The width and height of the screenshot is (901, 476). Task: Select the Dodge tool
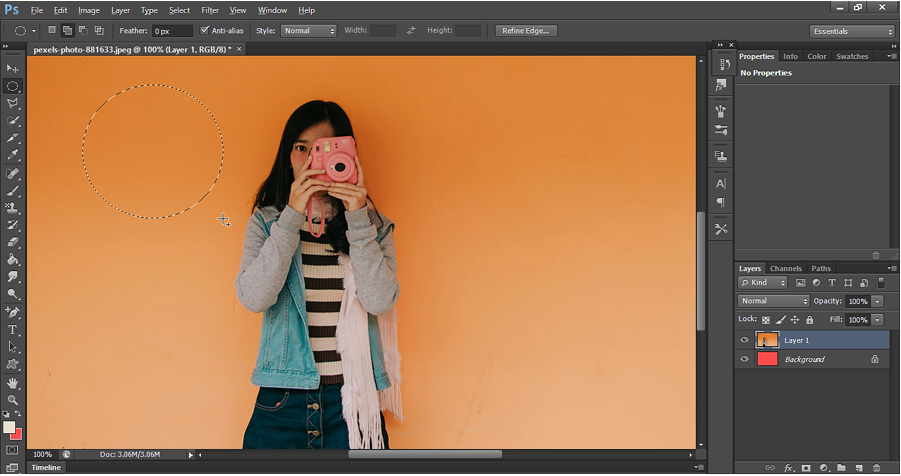click(x=12, y=294)
